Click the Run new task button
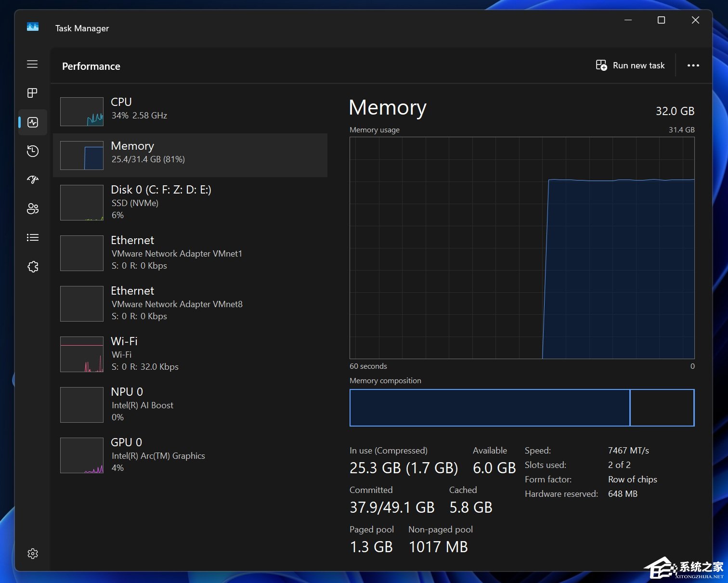This screenshot has height=583, width=728. point(630,65)
